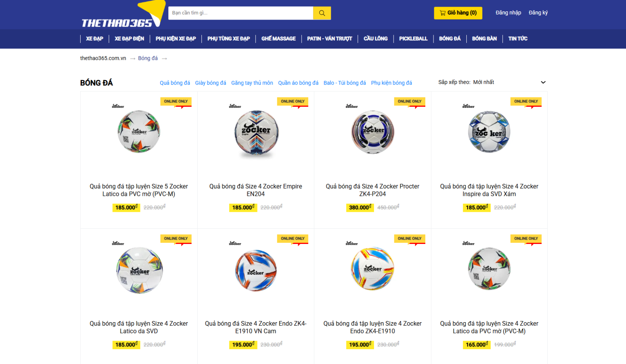Viewport: 626px width, 364px height.
Task: Focus the Bạn cần tìm gì search field
Action: 241,13
